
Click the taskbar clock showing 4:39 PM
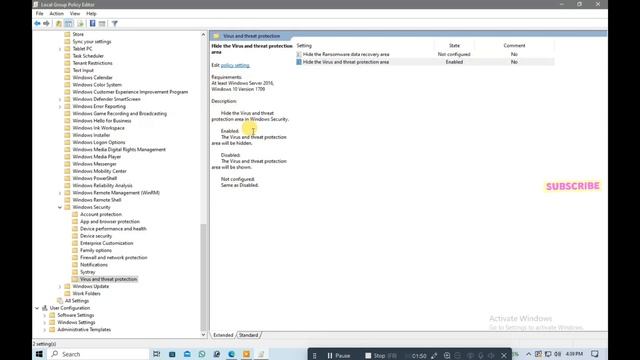pos(574,354)
